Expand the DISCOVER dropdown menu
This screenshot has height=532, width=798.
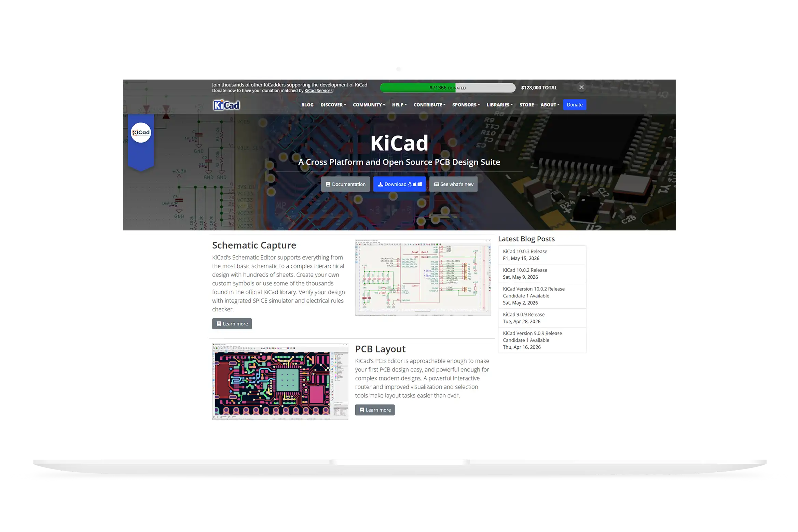333,105
